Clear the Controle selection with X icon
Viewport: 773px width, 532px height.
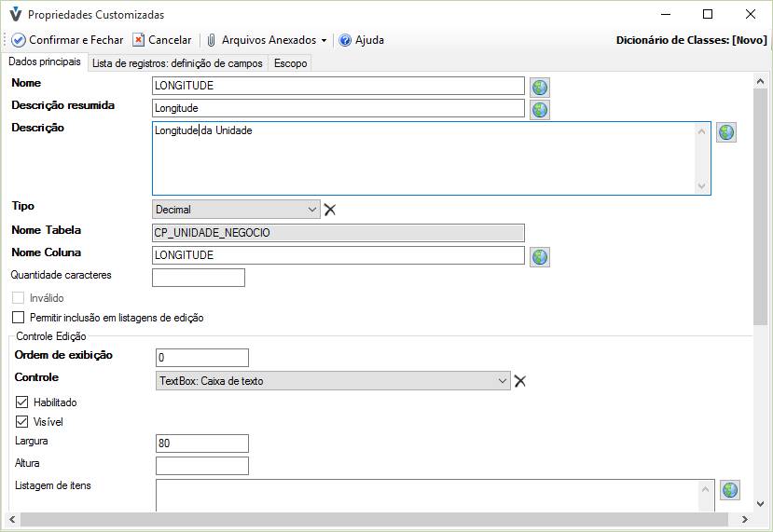point(520,380)
